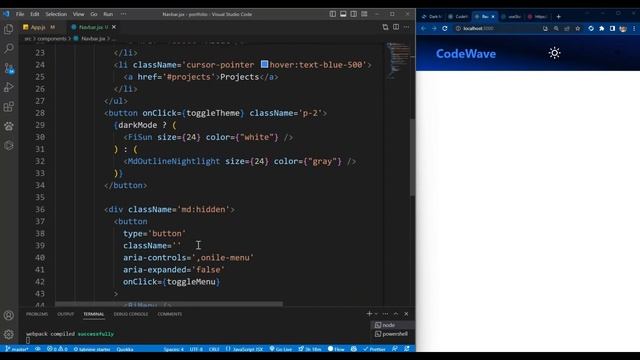This screenshot has height=360, width=640.
Task: Maximize the terminal panel with the chevron
Action: pyautogui.click(x=396, y=313)
